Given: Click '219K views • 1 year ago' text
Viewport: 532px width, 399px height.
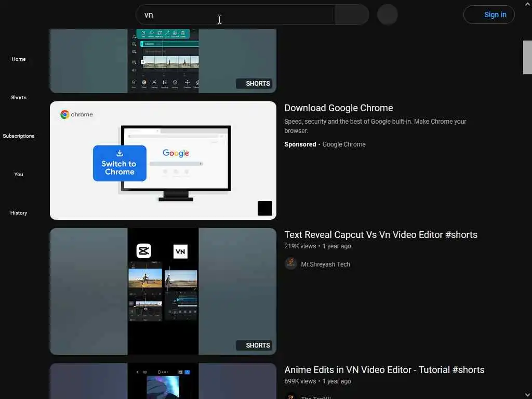Looking at the screenshot, I should pos(317,246).
